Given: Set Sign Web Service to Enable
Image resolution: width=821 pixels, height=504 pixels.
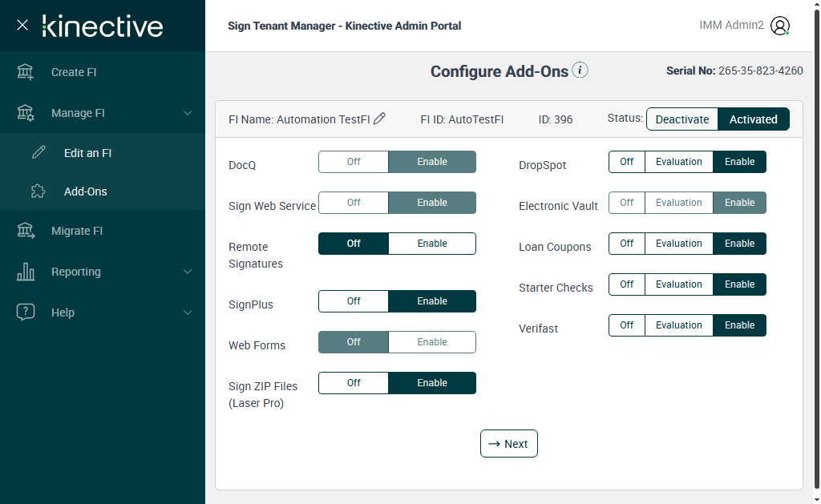Looking at the screenshot, I should pos(432,203).
